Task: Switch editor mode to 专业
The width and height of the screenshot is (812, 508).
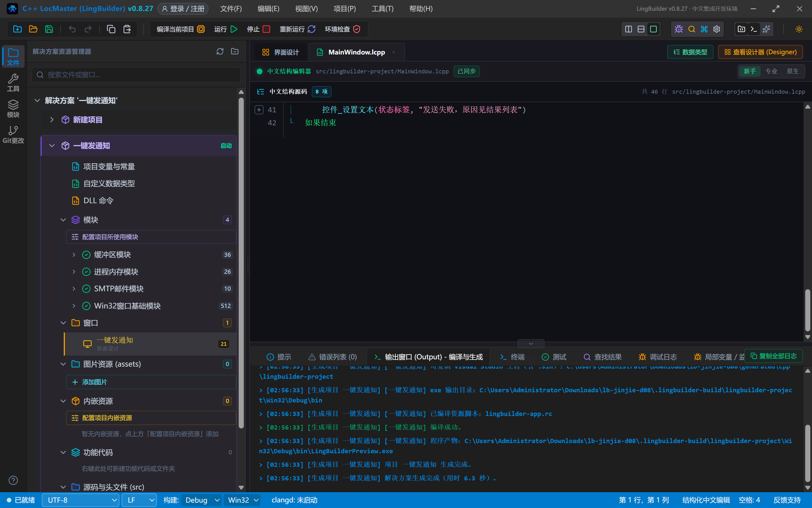Action: (771, 71)
